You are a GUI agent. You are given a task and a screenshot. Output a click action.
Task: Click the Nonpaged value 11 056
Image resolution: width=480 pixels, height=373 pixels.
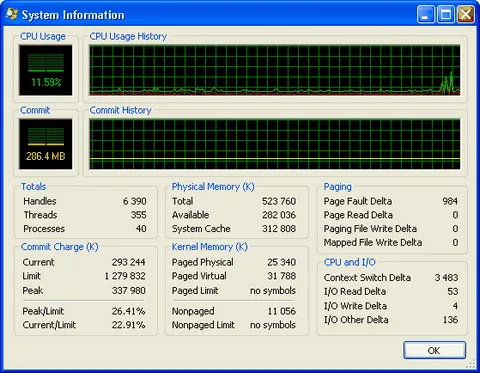pos(282,311)
